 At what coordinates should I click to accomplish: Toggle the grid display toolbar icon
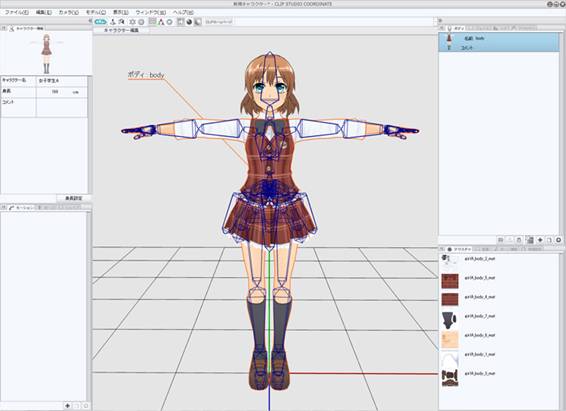coord(153,22)
